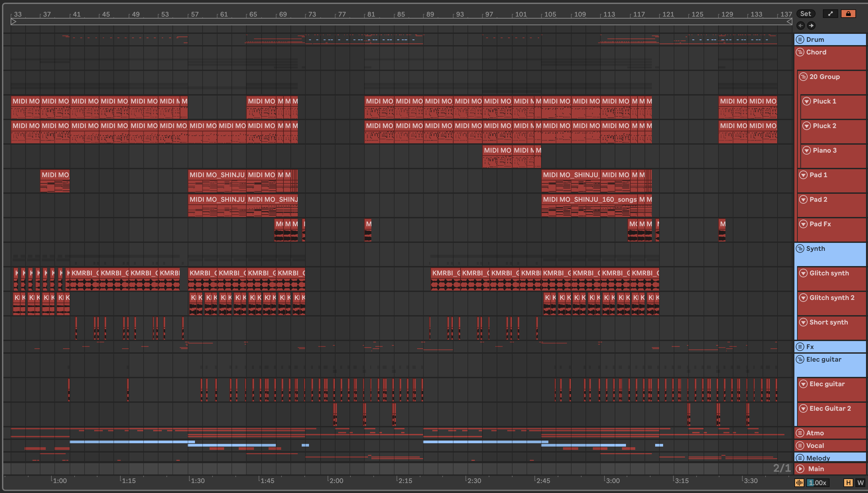Click the 1.00x zoom factor field

(x=818, y=482)
